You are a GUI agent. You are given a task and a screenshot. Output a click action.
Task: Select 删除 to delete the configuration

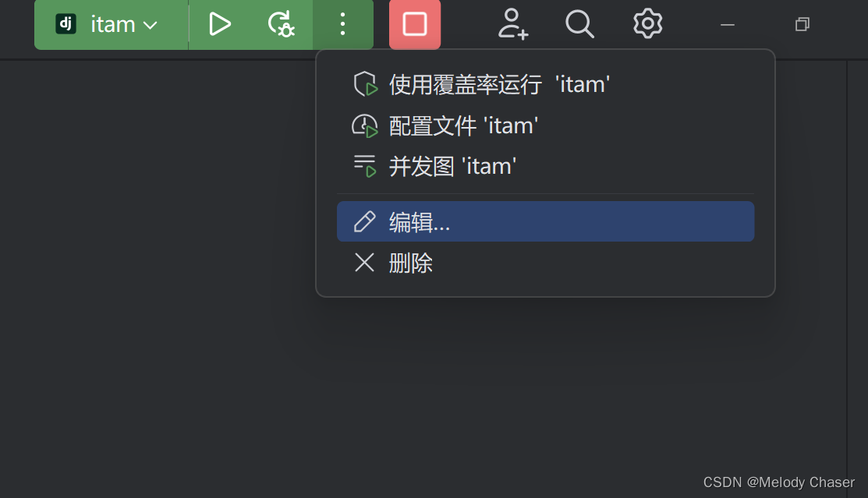click(545, 263)
